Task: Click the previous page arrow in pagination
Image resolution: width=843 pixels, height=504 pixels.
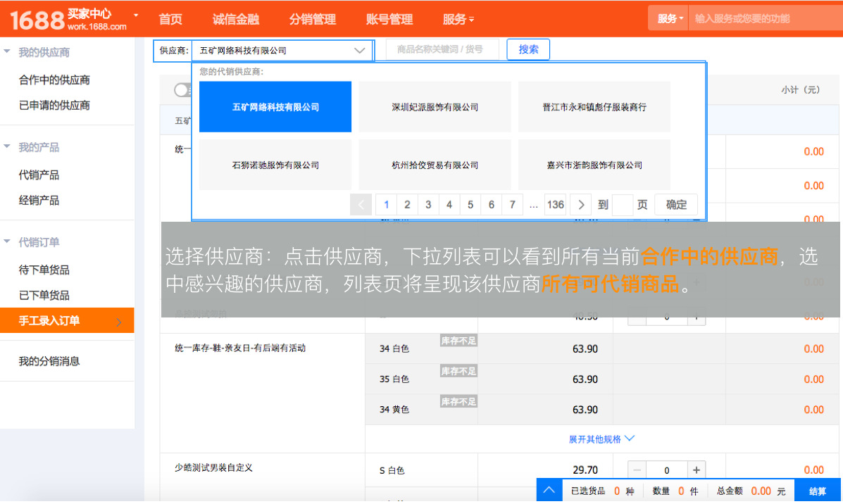Action: (x=361, y=205)
